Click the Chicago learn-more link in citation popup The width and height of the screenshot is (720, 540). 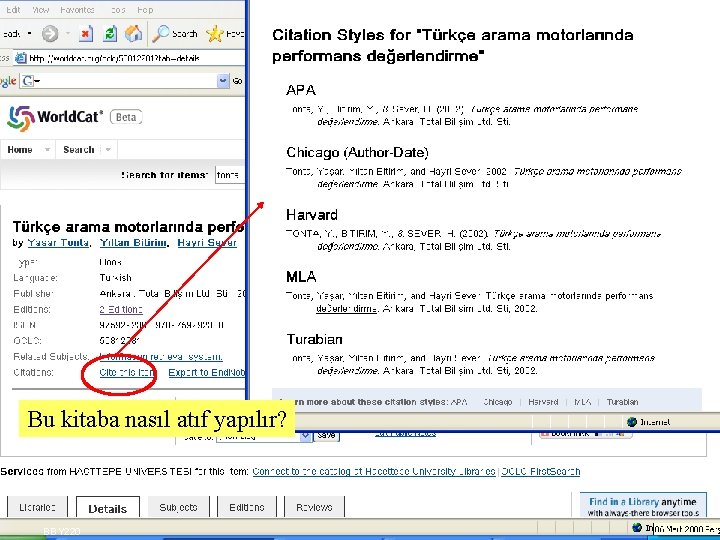click(497, 402)
